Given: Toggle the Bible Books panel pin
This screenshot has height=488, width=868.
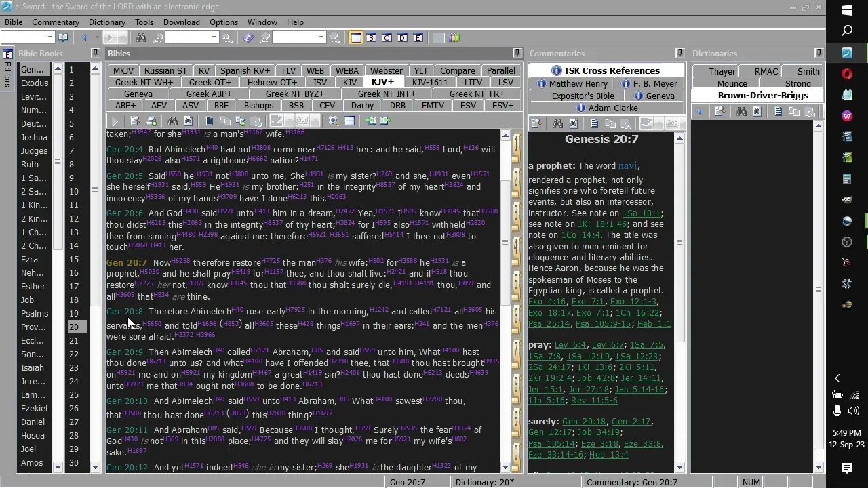Looking at the screenshot, I should [97, 53].
